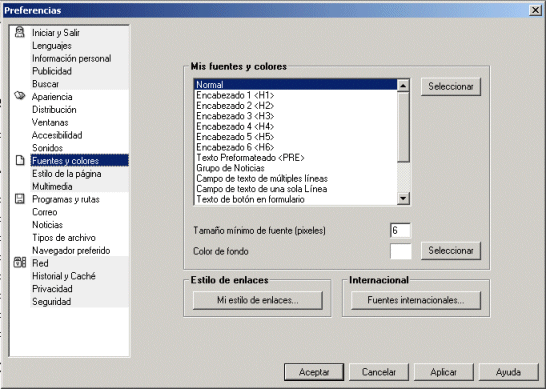
Task: Click the Cancelar button
Action: click(x=379, y=372)
